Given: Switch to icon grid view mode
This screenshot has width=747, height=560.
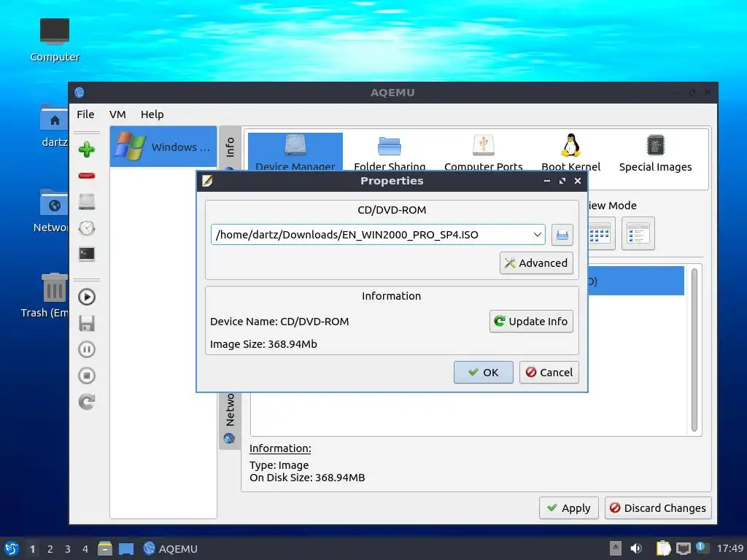Looking at the screenshot, I should click(601, 234).
